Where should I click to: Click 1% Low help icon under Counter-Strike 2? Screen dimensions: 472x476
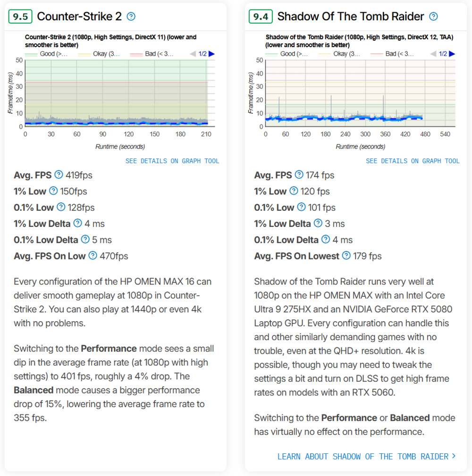(x=53, y=191)
